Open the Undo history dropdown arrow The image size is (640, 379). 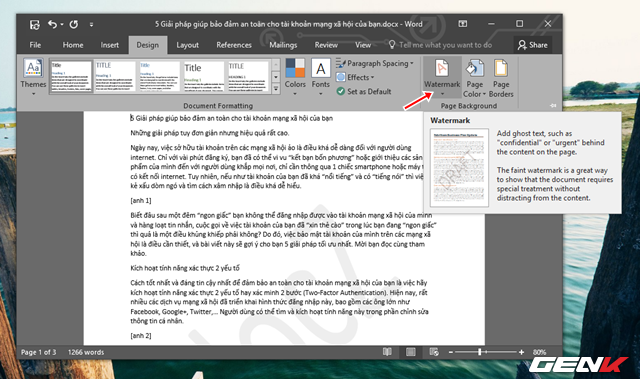coord(62,24)
